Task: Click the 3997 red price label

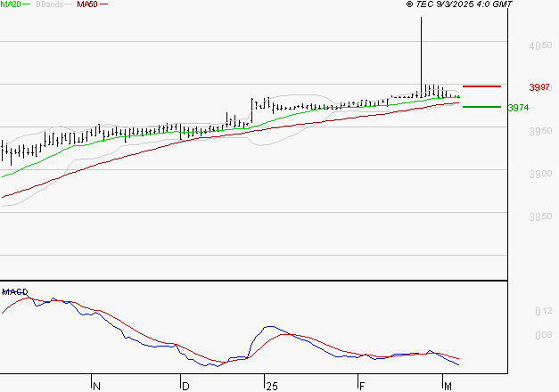Action: coord(538,87)
